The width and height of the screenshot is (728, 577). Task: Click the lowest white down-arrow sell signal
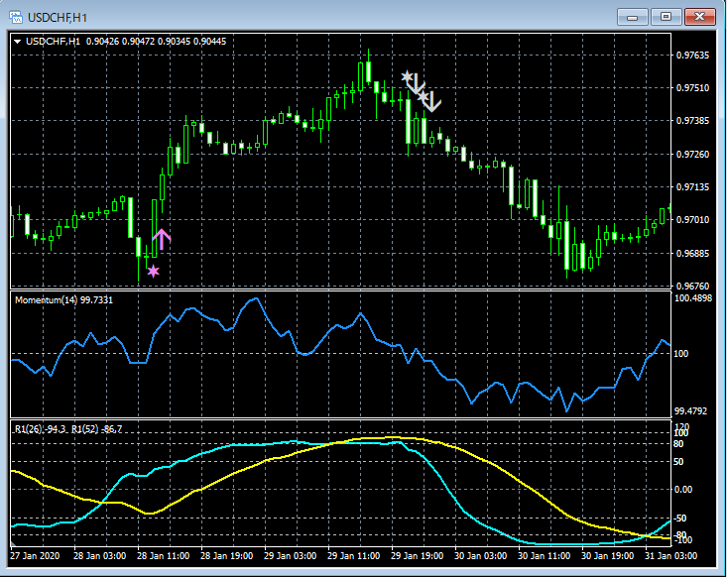point(433,102)
